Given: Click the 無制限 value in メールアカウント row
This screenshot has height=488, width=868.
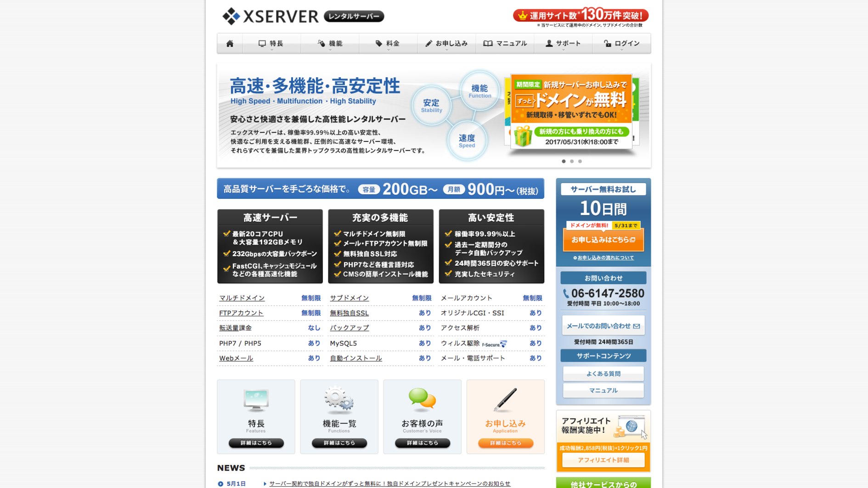Looking at the screenshot, I should pyautogui.click(x=532, y=298).
